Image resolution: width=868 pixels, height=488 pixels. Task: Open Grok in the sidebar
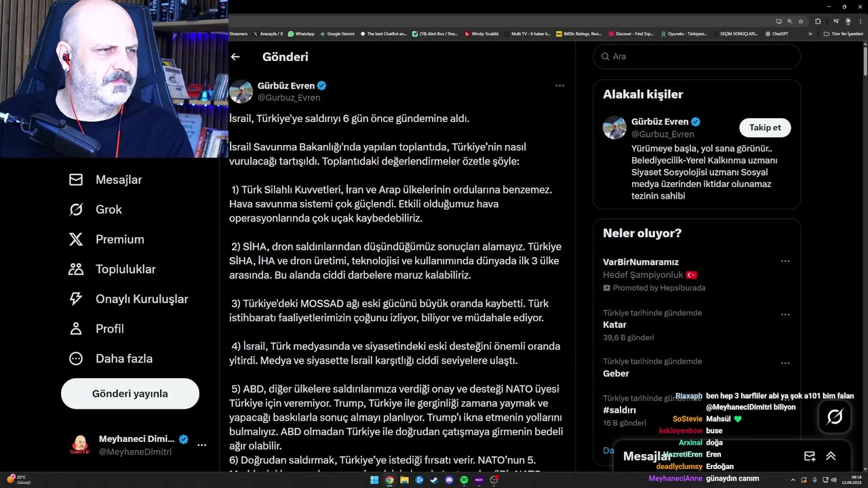point(96,209)
